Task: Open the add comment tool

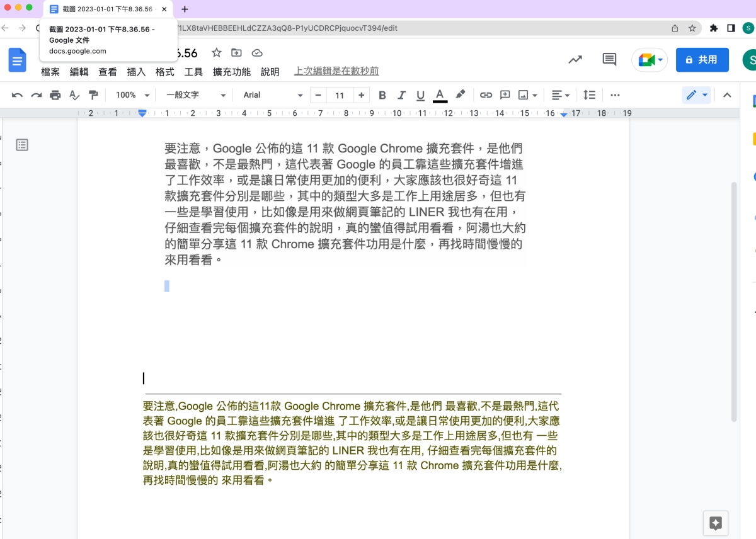Action: click(505, 95)
